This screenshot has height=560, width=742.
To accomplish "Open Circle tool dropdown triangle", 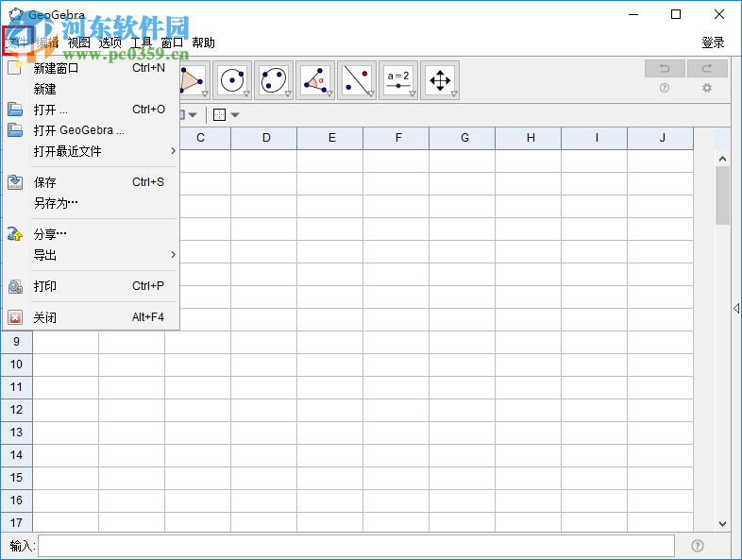I will [246, 93].
